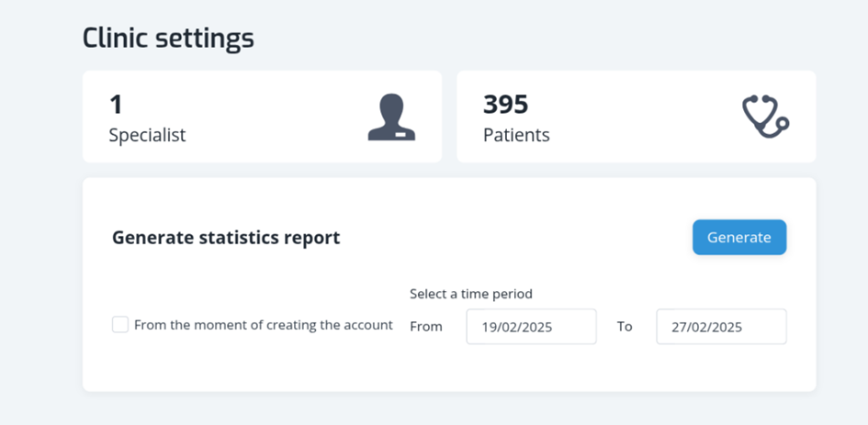Click the Specialist label text
868x425 pixels.
click(x=147, y=136)
